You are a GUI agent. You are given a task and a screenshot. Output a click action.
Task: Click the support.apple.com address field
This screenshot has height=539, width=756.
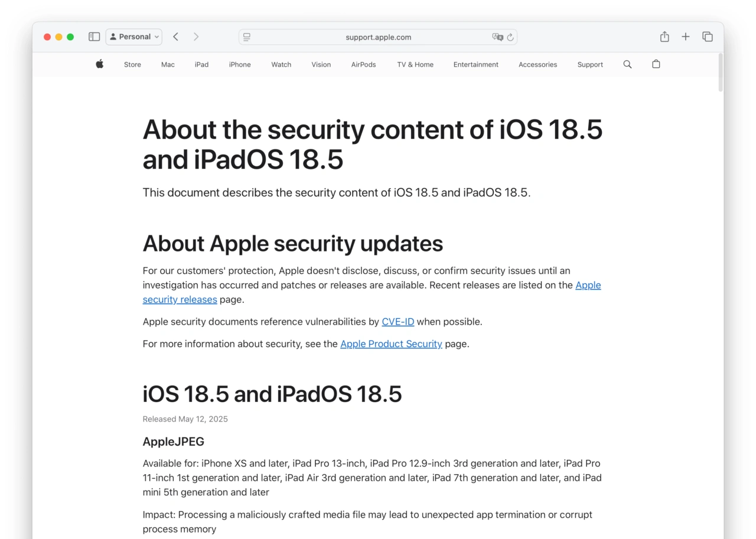point(378,37)
